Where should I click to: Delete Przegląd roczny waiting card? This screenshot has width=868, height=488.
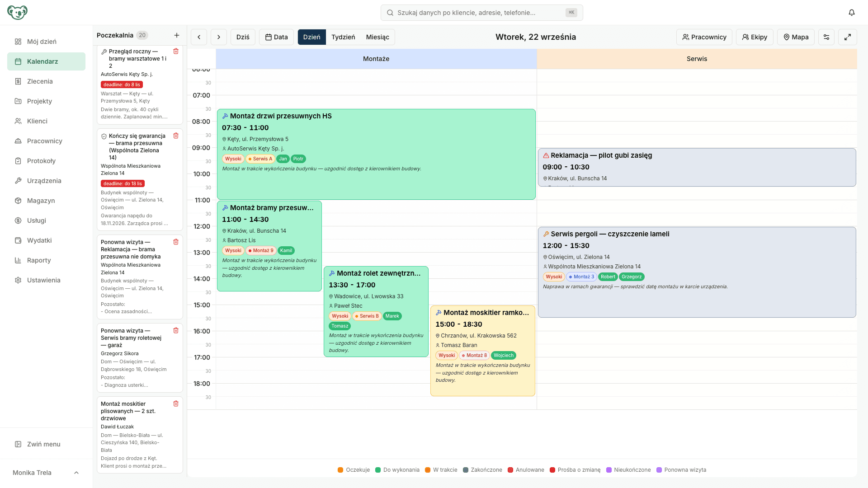click(176, 52)
